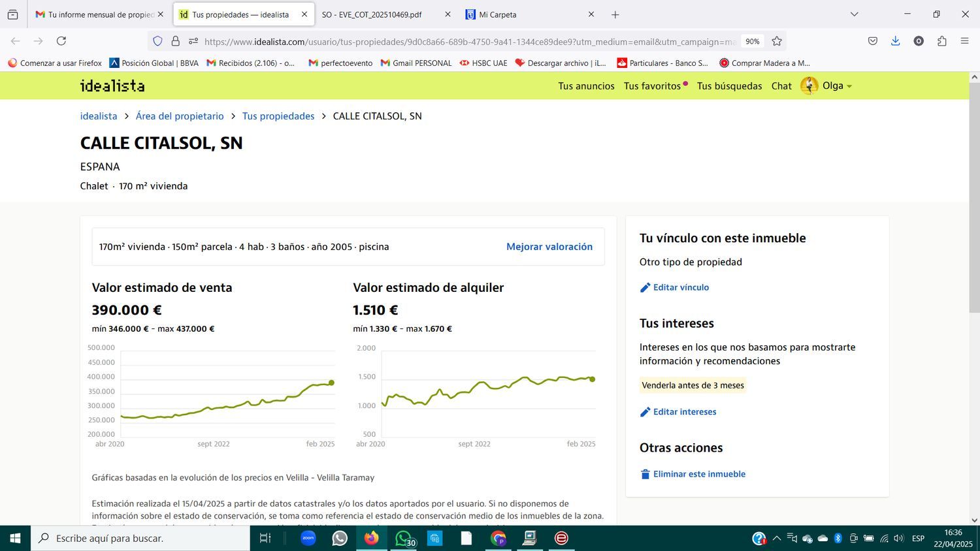Click the site padlock icon in address bar
This screenshot has width=980, height=551.
pyautogui.click(x=175, y=41)
